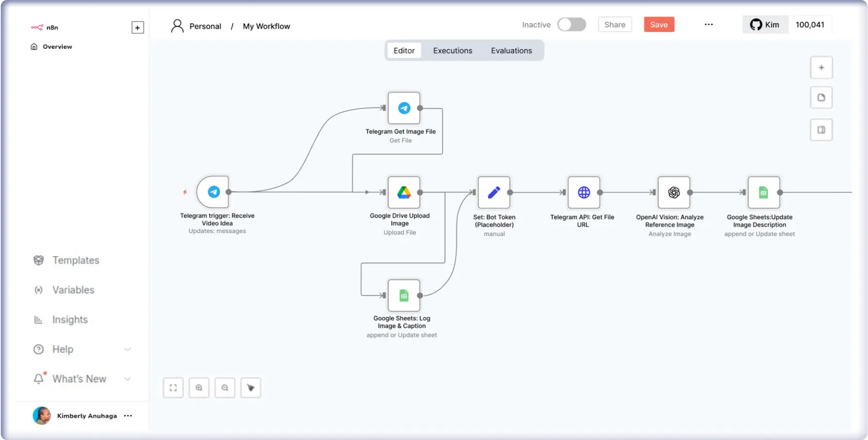Image resolution: width=868 pixels, height=440 pixels.
Task: Switch to the Executions tab
Action: tap(452, 50)
